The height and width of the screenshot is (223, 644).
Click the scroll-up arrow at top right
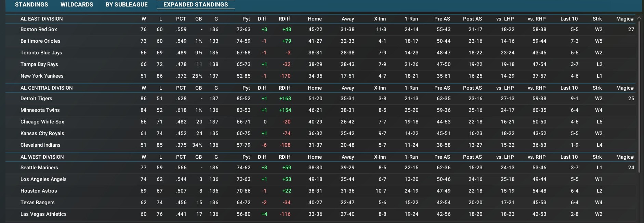pyautogui.click(x=640, y=18)
